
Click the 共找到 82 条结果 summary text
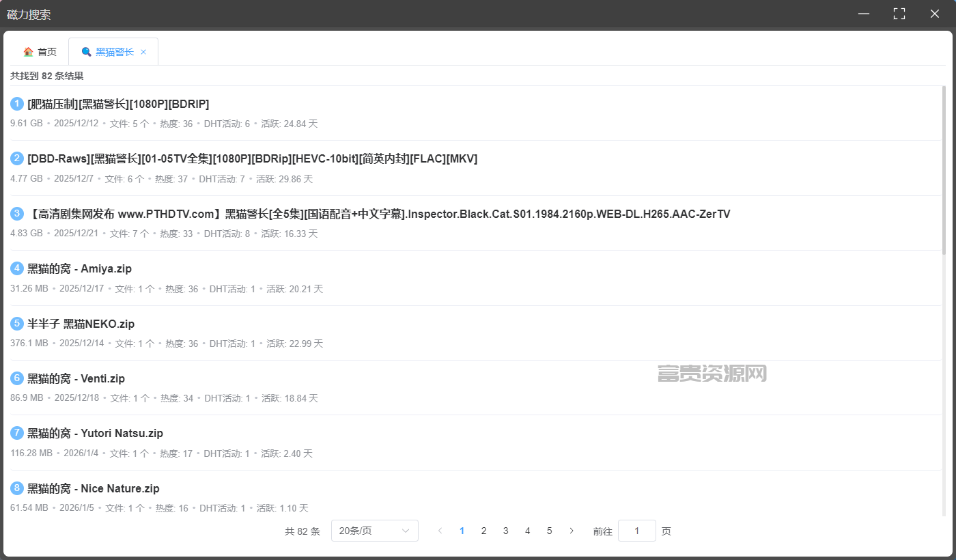[x=47, y=76]
